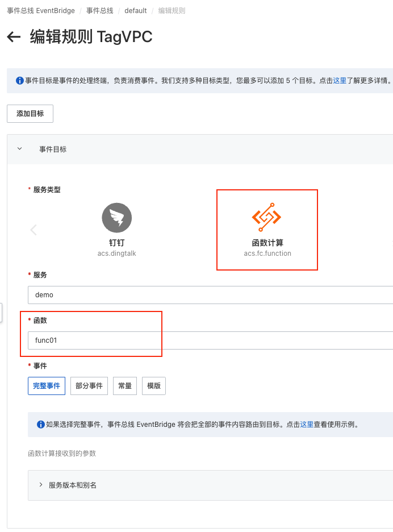This screenshot has height=532, width=393.
Task: Go back using the left arrow icon
Action: coord(14,36)
